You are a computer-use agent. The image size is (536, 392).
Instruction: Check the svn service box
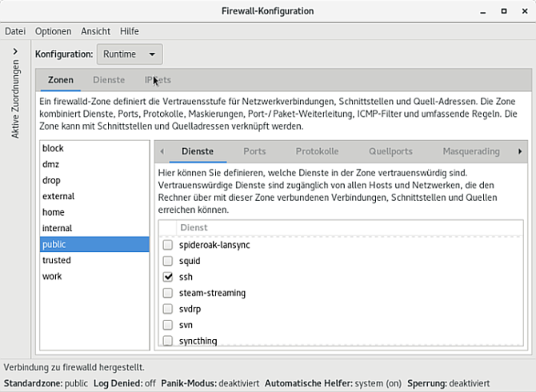tap(168, 325)
